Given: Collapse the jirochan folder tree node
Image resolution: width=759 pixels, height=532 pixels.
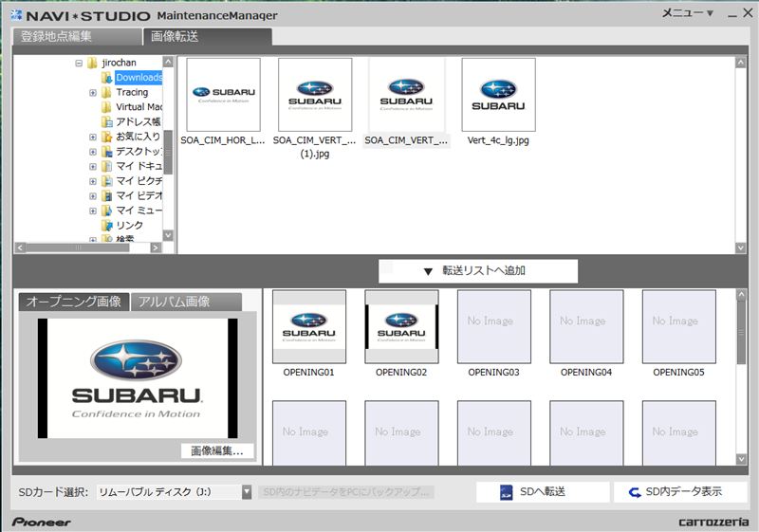Looking at the screenshot, I should pyautogui.click(x=79, y=63).
